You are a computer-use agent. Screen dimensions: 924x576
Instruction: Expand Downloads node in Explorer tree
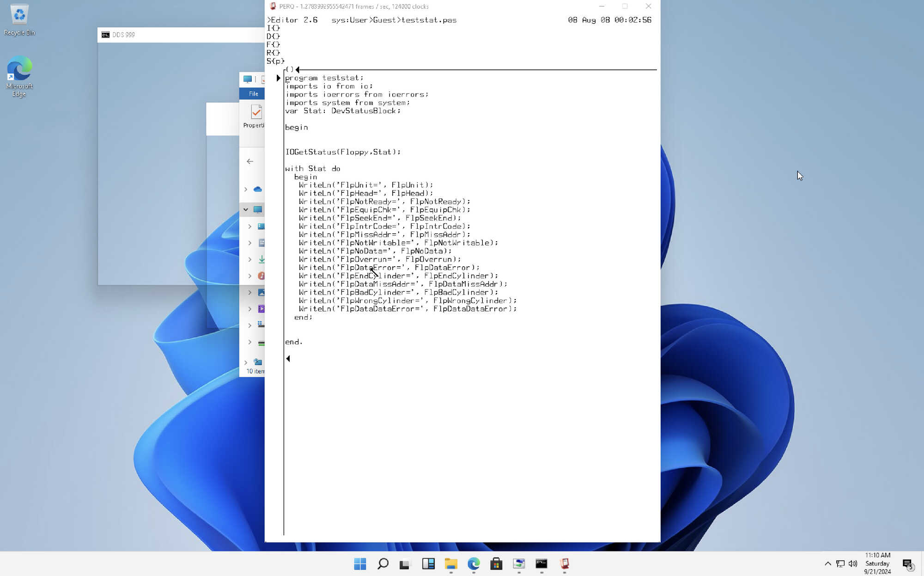coord(249,259)
